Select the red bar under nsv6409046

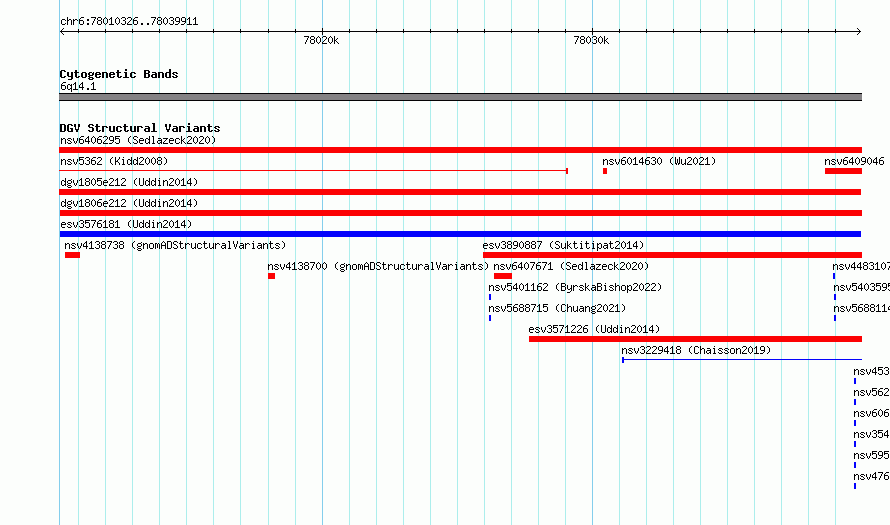[843, 171]
